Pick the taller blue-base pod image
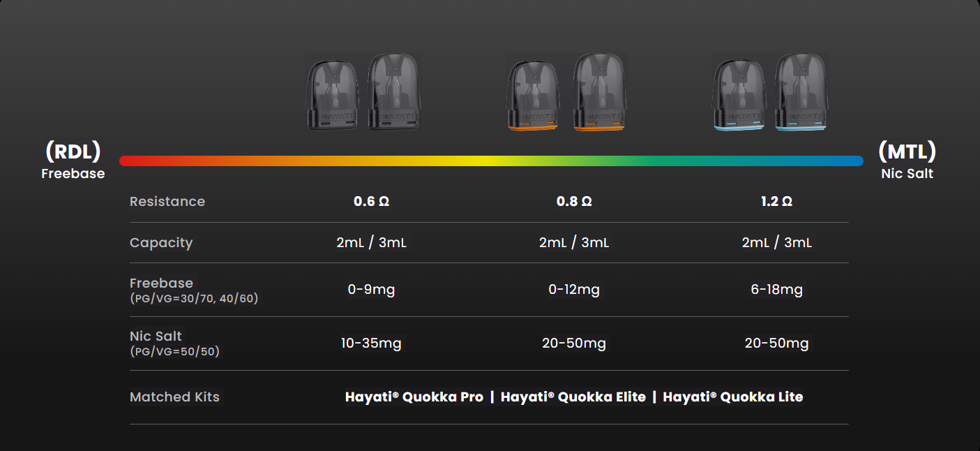980x451 pixels. click(802, 92)
